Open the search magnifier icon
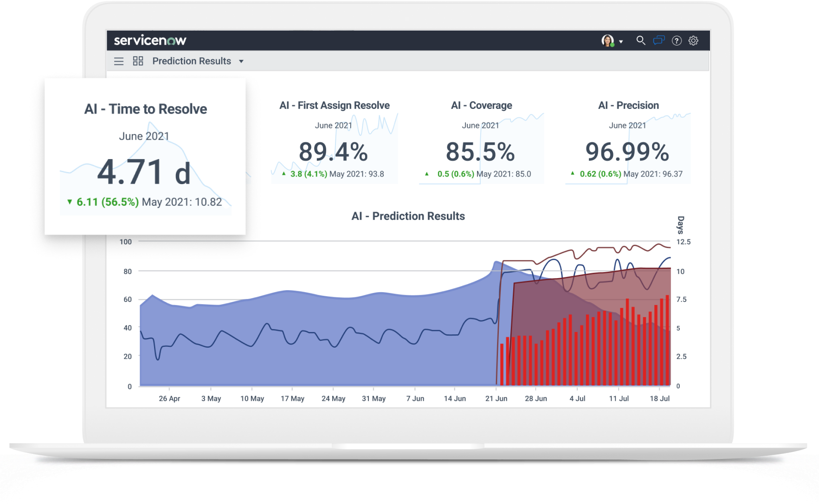819x504 pixels. coord(640,40)
